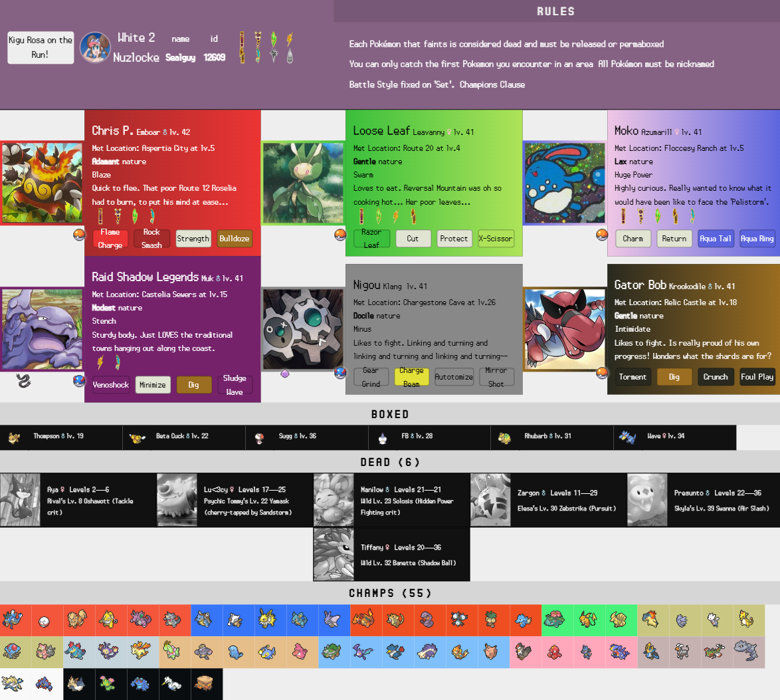780x700 pixels.
Task: Select Moko's Aqua Tail move
Action: [x=716, y=239]
